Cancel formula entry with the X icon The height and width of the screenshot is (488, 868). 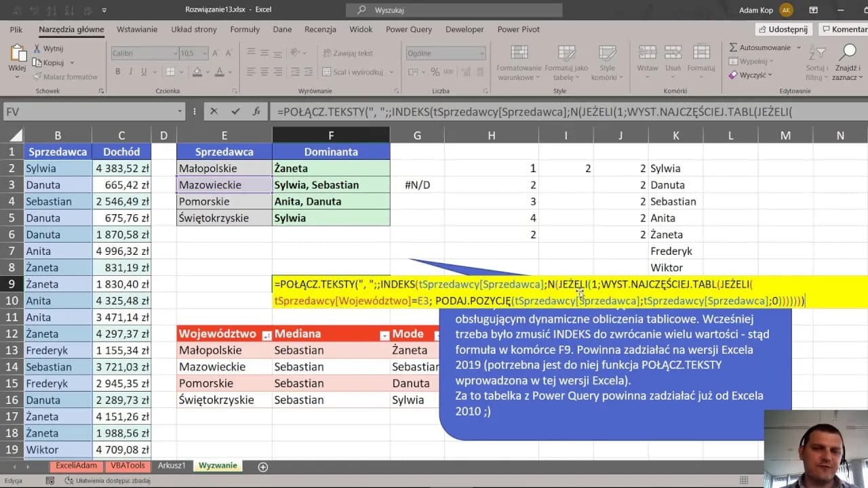214,112
